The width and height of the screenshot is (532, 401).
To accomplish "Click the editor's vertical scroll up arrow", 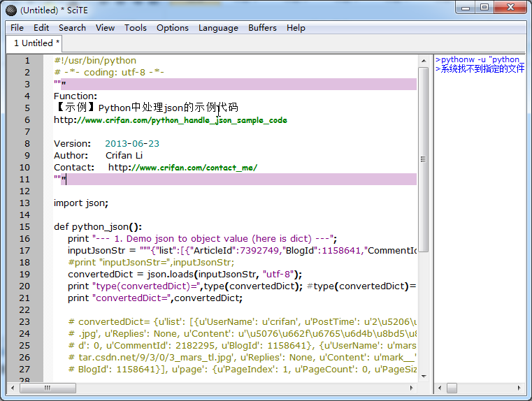I will pyautogui.click(x=423, y=61).
